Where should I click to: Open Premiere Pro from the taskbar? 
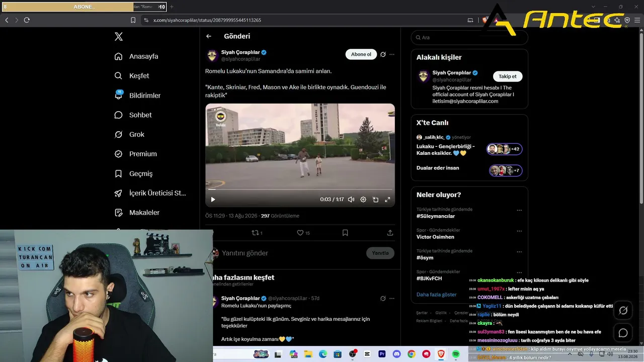382,354
